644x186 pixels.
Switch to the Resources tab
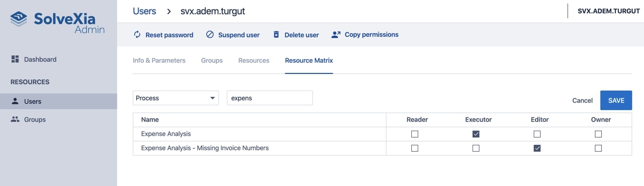pos(254,61)
